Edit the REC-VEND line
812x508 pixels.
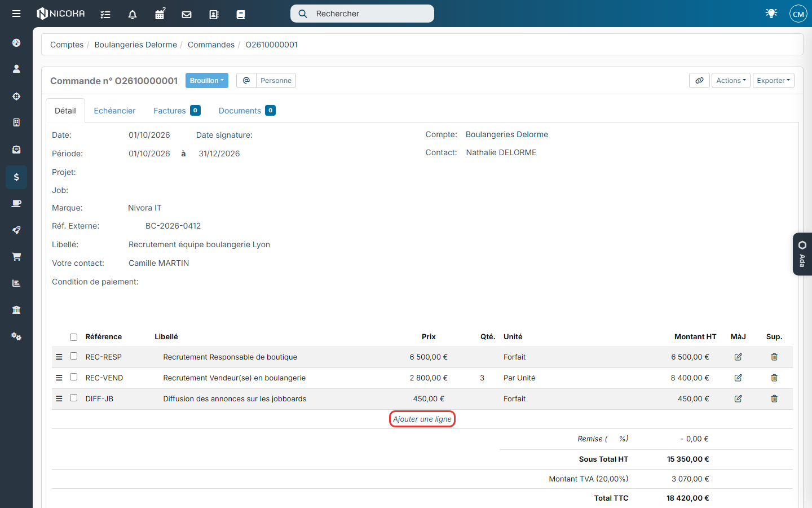click(x=738, y=378)
